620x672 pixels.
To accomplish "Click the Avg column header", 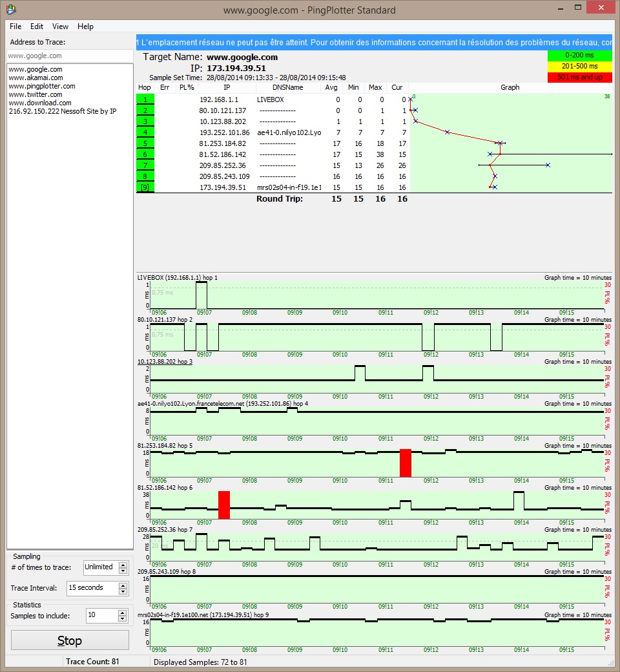I will click(x=331, y=87).
